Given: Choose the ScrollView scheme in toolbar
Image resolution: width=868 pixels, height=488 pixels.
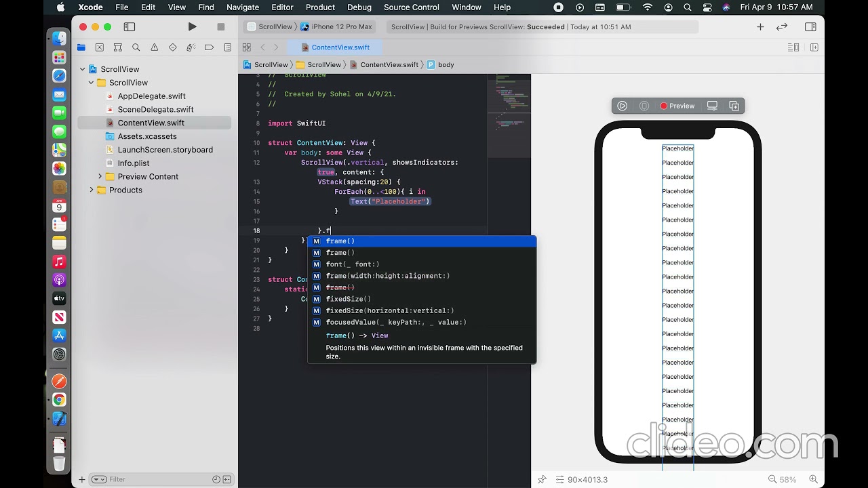Looking at the screenshot, I should tap(270, 27).
